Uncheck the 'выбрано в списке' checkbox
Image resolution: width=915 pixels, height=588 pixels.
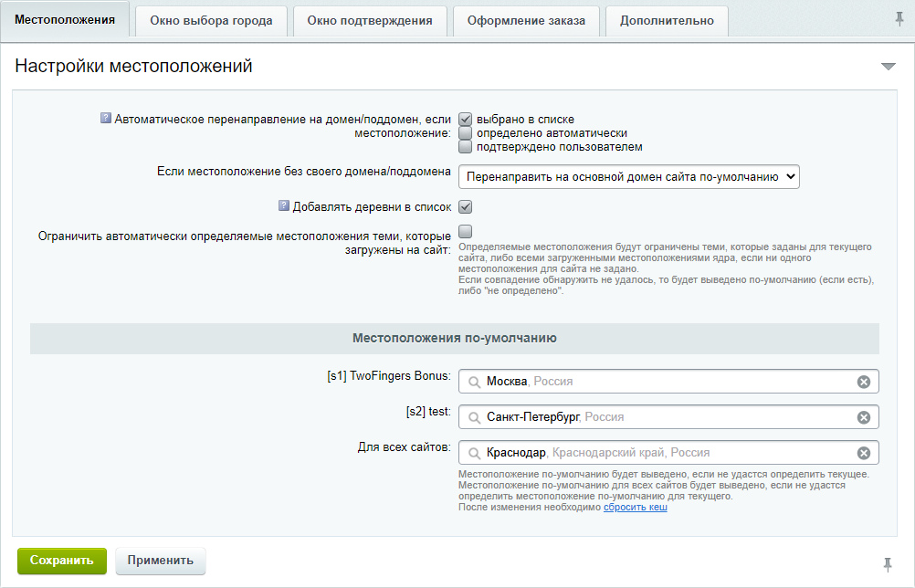(x=465, y=120)
